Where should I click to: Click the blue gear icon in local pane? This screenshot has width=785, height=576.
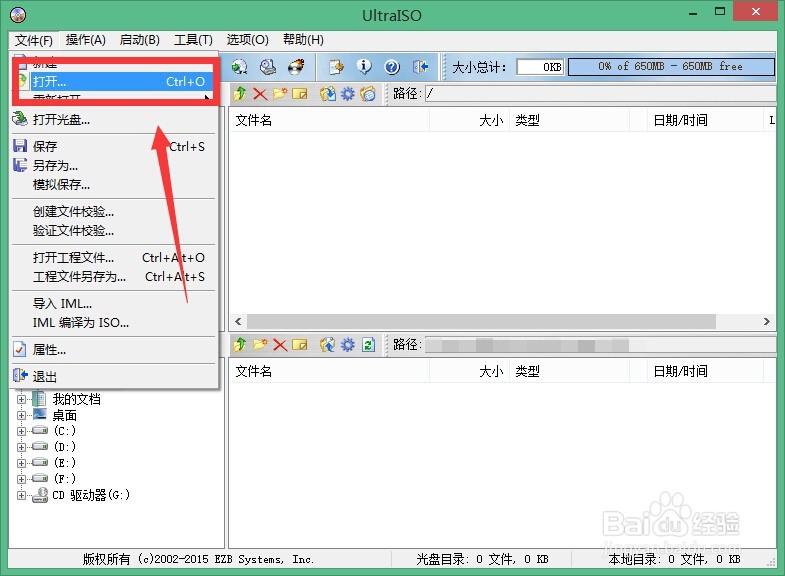tap(347, 344)
